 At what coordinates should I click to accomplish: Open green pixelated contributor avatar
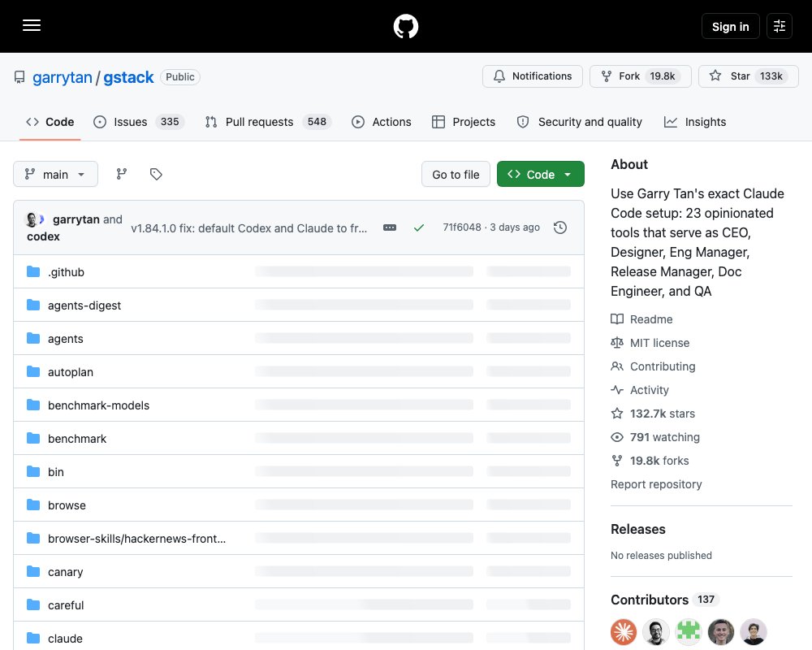coord(689,632)
